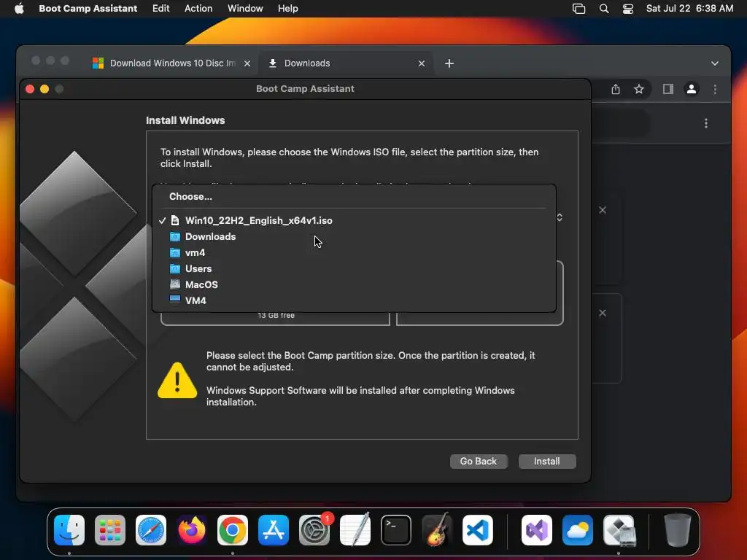747x560 pixels.
Task: Open the Trash in the dock
Action: tap(678, 529)
